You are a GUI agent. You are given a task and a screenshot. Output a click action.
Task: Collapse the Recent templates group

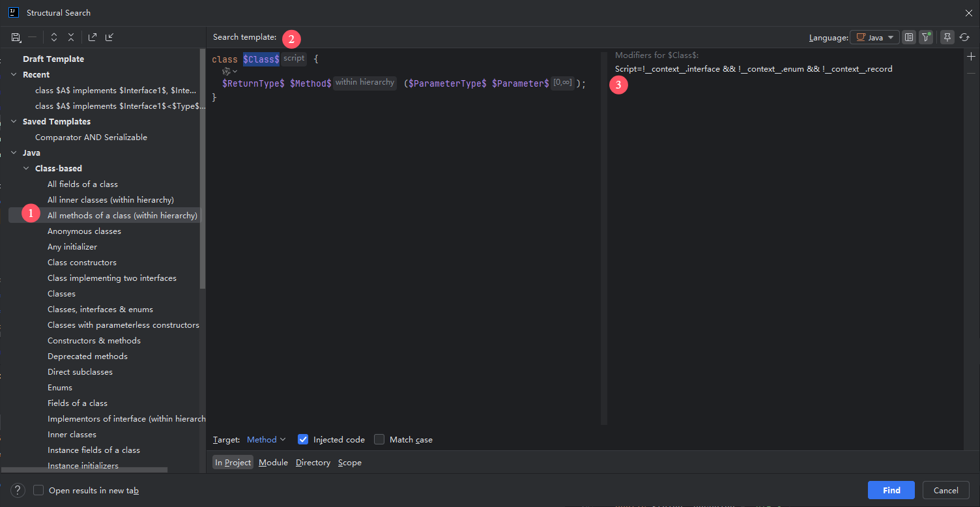coord(13,74)
